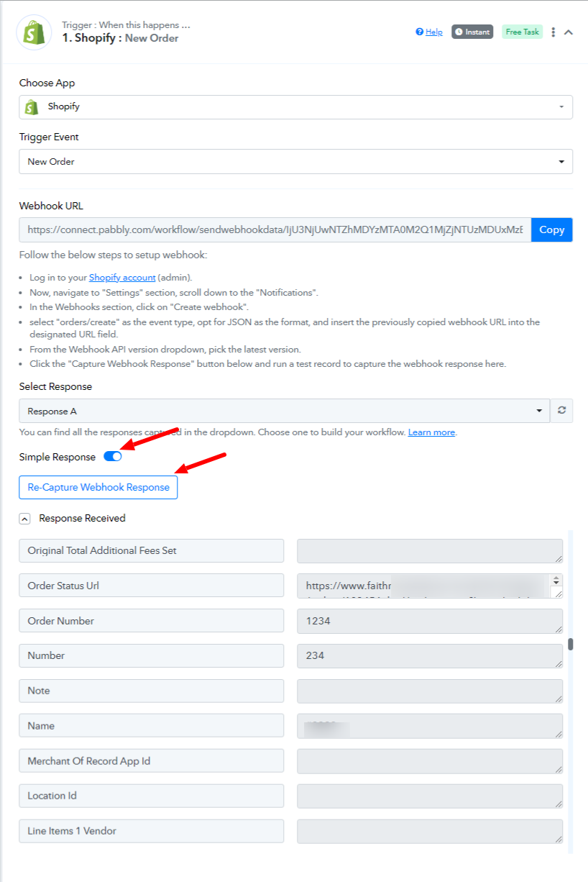Collapse the Response Received section
This screenshot has height=882, width=588.
(x=25, y=518)
